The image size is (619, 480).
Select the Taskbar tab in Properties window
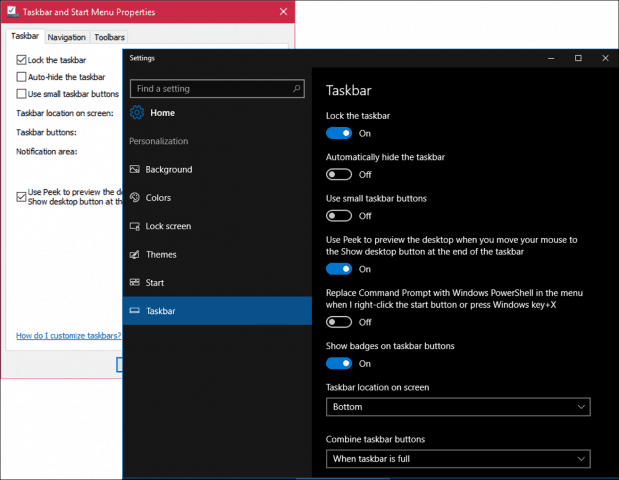pyautogui.click(x=25, y=36)
